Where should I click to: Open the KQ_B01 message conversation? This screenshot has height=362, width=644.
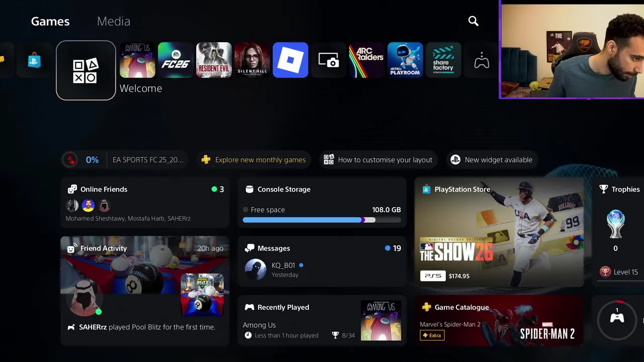point(322,269)
